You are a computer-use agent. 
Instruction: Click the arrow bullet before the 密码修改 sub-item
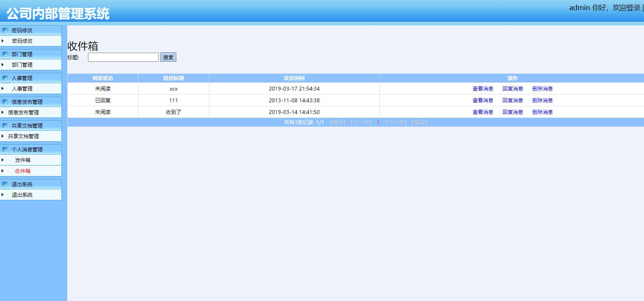(x=2, y=41)
